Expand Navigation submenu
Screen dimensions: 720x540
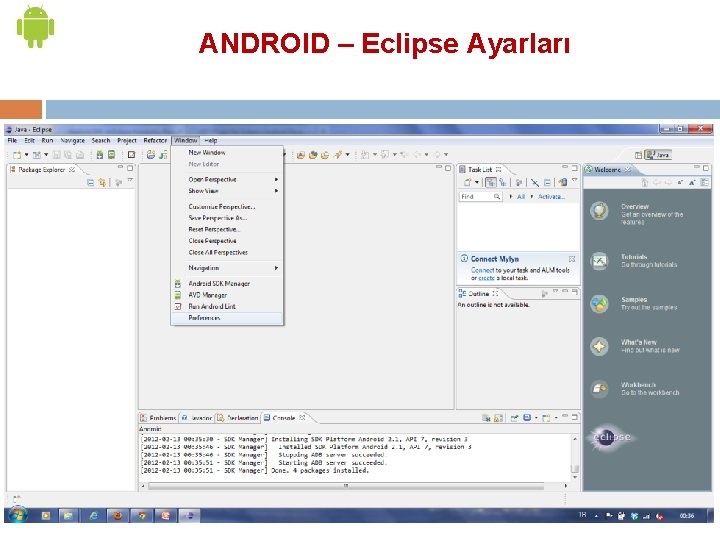(x=227, y=268)
